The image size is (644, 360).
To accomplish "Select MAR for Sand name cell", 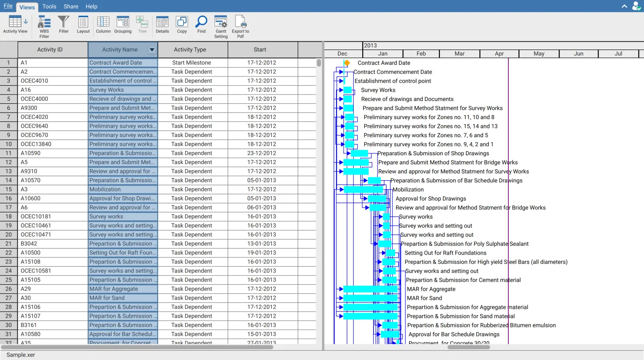I will pyautogui.click(x=123, y=298).
